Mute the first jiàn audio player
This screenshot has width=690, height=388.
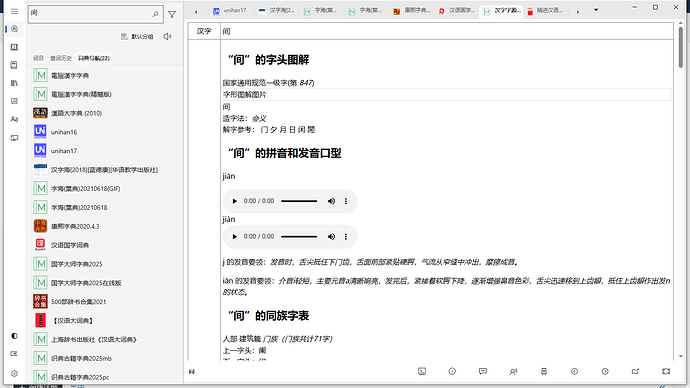[331, 201]
